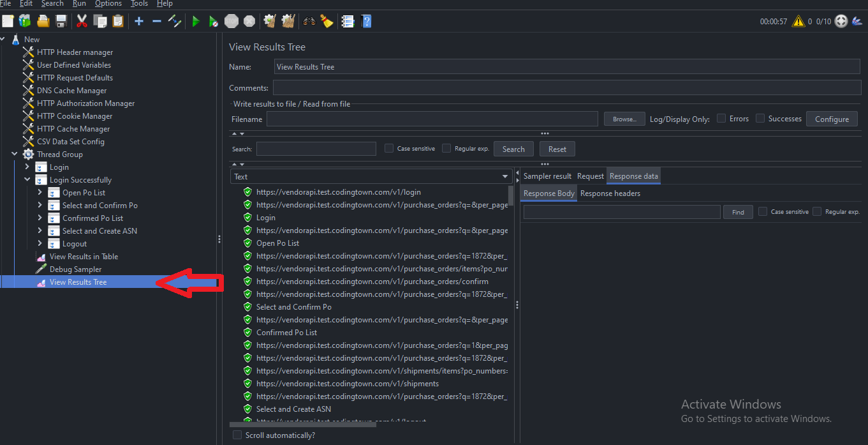Screen dimensions: 868x445
Task: Open the Templates toolbar icon
Action: (25, 21)
